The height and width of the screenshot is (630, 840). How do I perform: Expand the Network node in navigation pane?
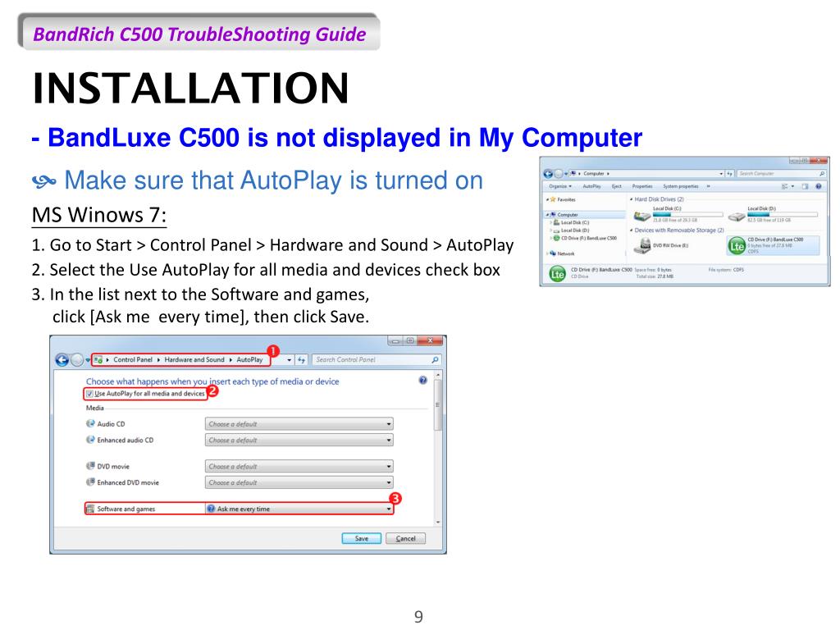[x=547, y=253]
